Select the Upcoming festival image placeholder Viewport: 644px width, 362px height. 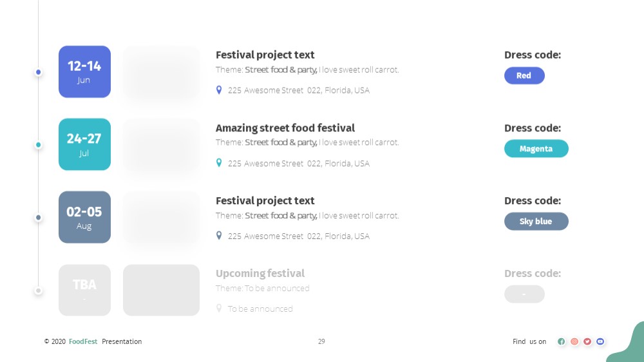click(x=162, y=290)
